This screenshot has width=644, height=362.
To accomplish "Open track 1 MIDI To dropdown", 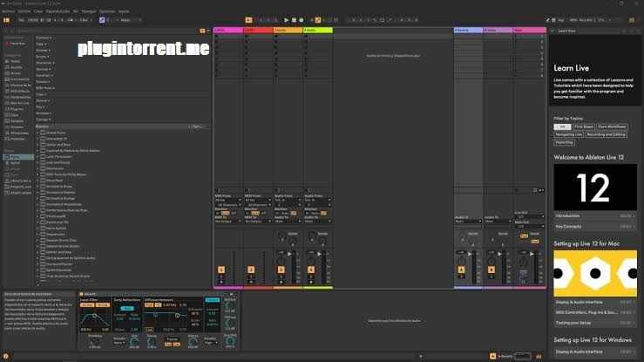I will (x=228, y=221).
